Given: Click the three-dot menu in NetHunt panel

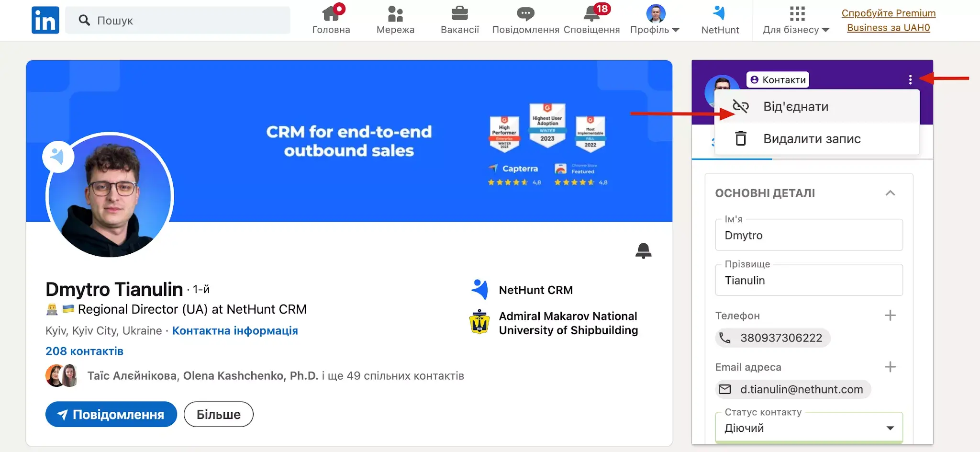Looking at the screenshot, I should point(910,79).
